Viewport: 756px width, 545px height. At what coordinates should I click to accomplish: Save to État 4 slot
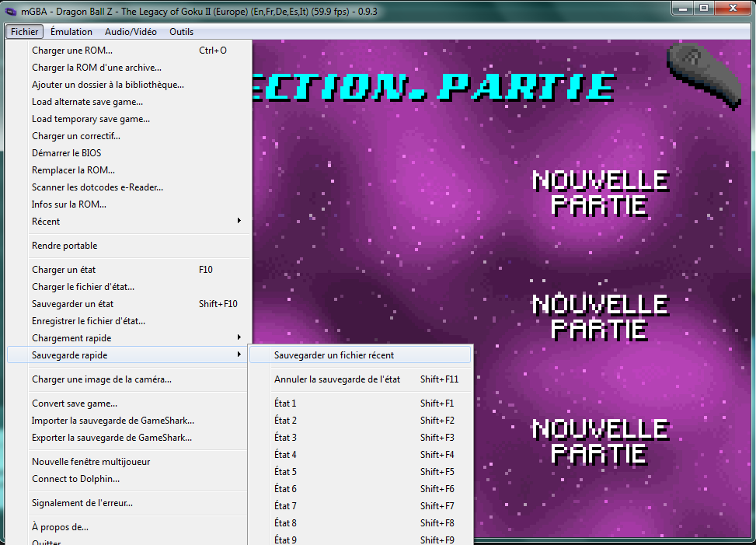361,455
